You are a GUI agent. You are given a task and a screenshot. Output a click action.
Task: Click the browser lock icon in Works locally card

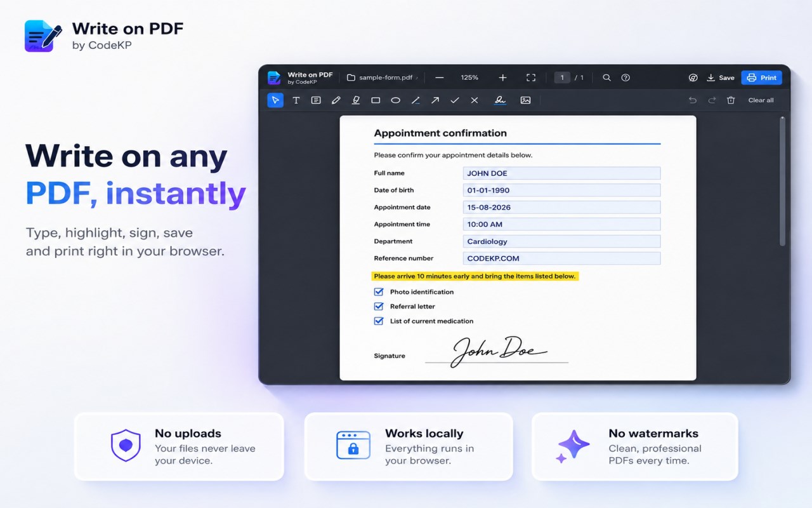[x=353, y=445]
